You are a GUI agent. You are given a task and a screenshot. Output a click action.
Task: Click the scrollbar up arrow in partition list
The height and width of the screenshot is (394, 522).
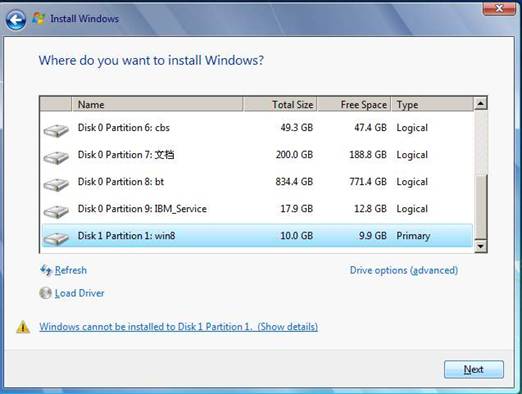pyautogui.click(x=480, y=104)
